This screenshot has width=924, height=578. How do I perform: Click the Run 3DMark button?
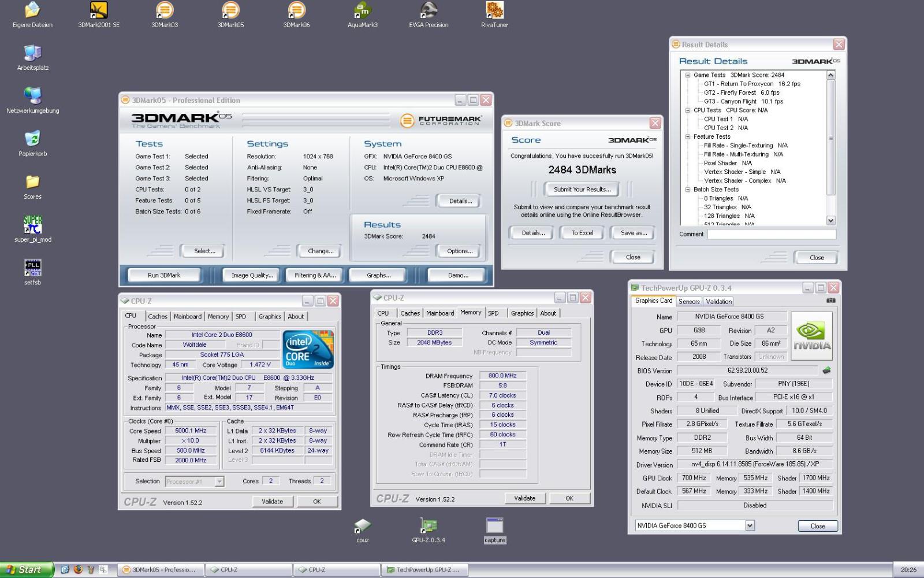(164, 275)
